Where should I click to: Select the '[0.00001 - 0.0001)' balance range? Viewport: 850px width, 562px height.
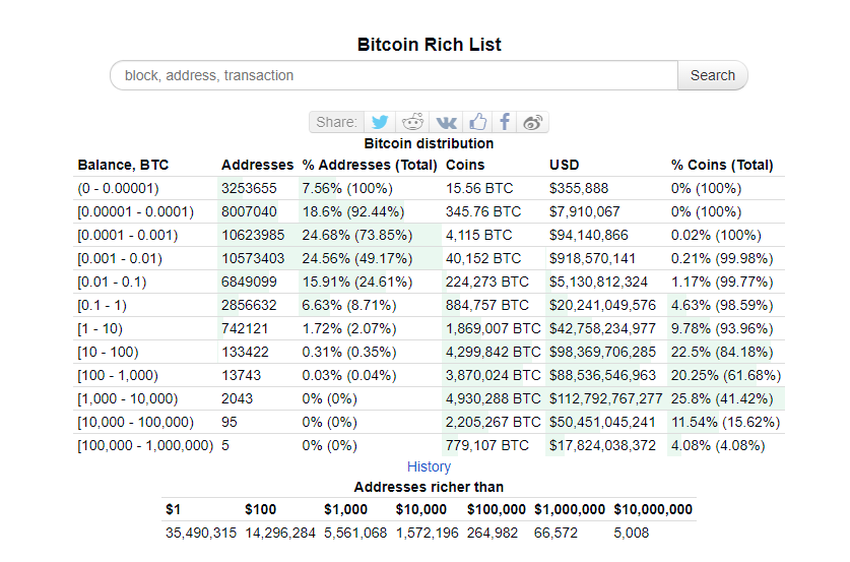pos(136,211)
